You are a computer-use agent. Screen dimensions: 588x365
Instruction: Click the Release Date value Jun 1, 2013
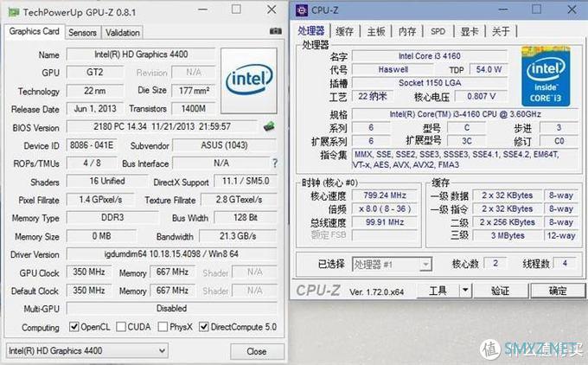(95, 109)
